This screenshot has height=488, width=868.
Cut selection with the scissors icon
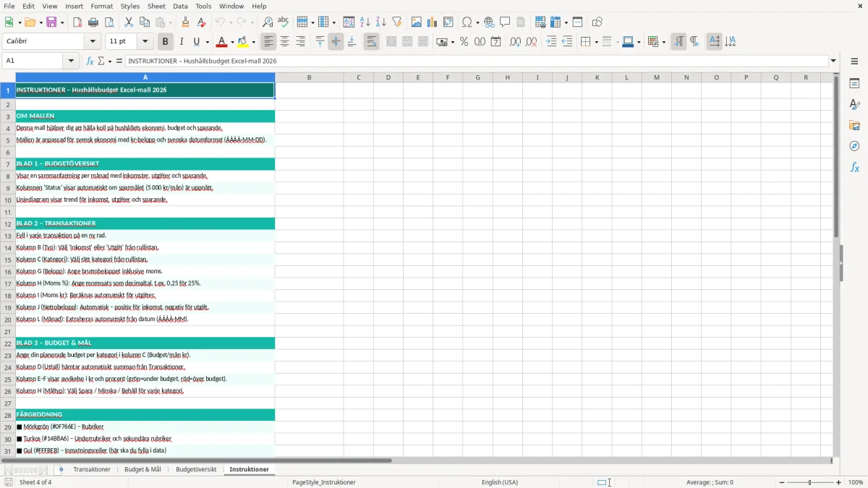129,22
